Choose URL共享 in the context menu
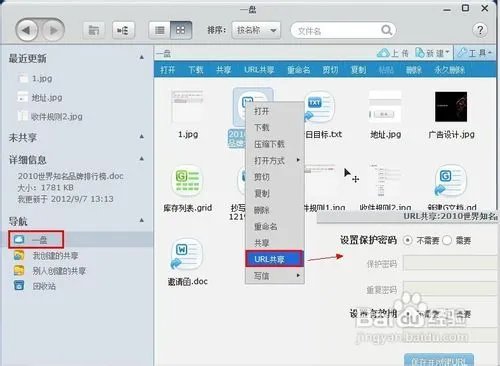Screen dimensions: 500x366 pos(274,259)
